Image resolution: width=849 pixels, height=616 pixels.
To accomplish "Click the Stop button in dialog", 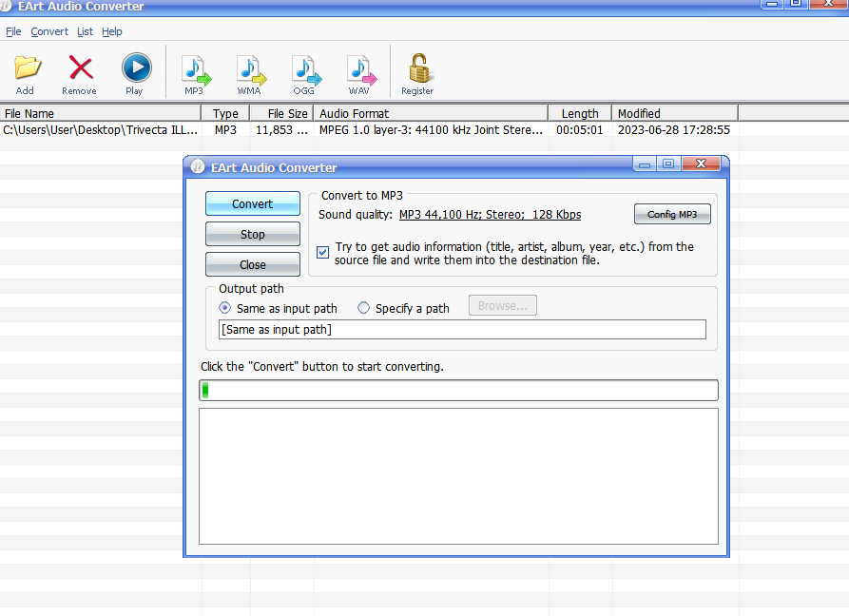I will (x=252, y=234).
